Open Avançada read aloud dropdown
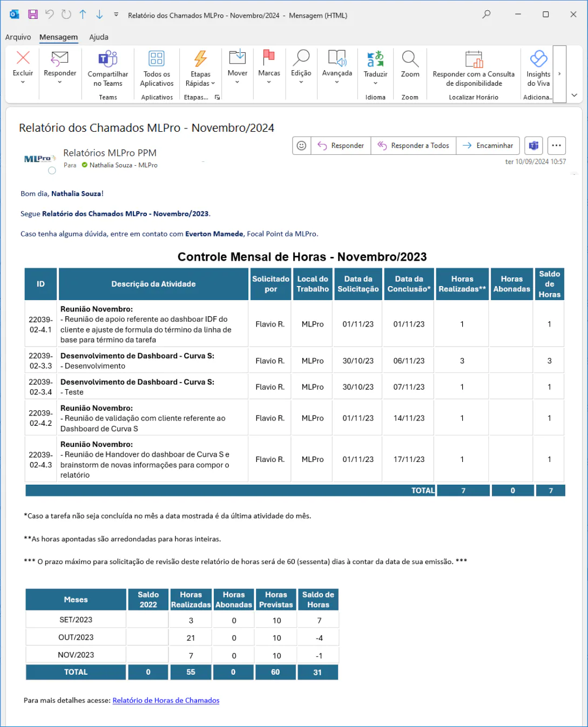Image resolution: width=588 pixels, height=727 pixels. [x=337, y=67]
